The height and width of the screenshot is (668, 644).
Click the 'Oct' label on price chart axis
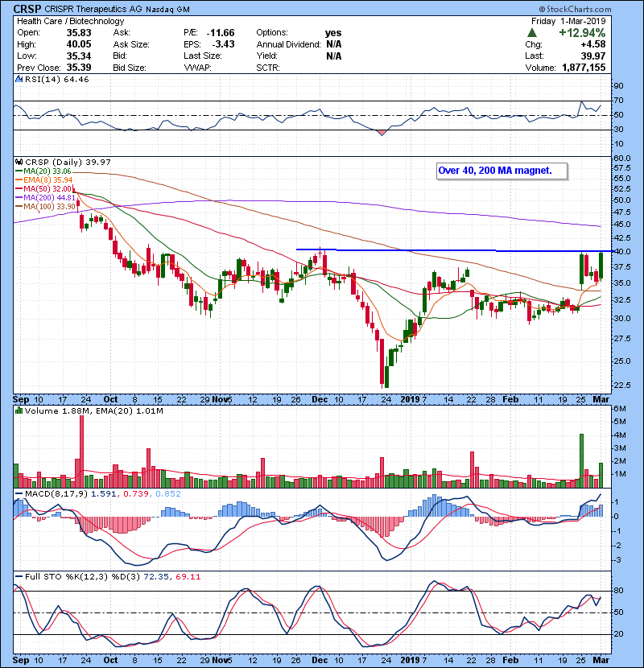(x=110, y=400)
